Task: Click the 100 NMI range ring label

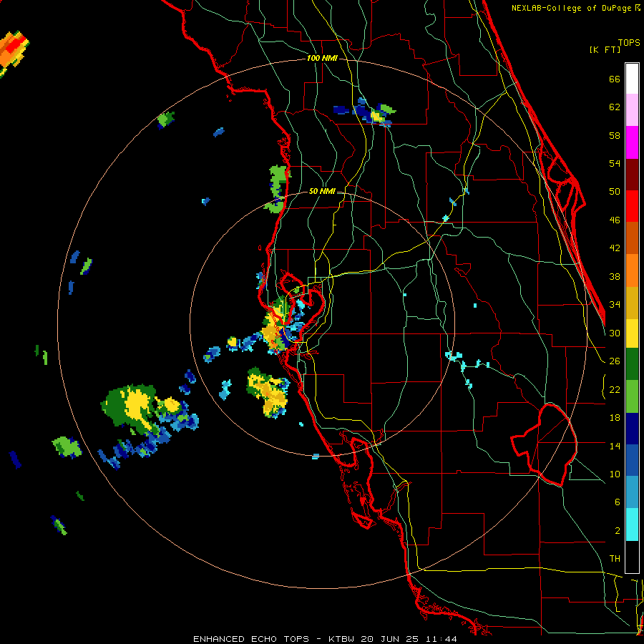Action: pos(322,59)
